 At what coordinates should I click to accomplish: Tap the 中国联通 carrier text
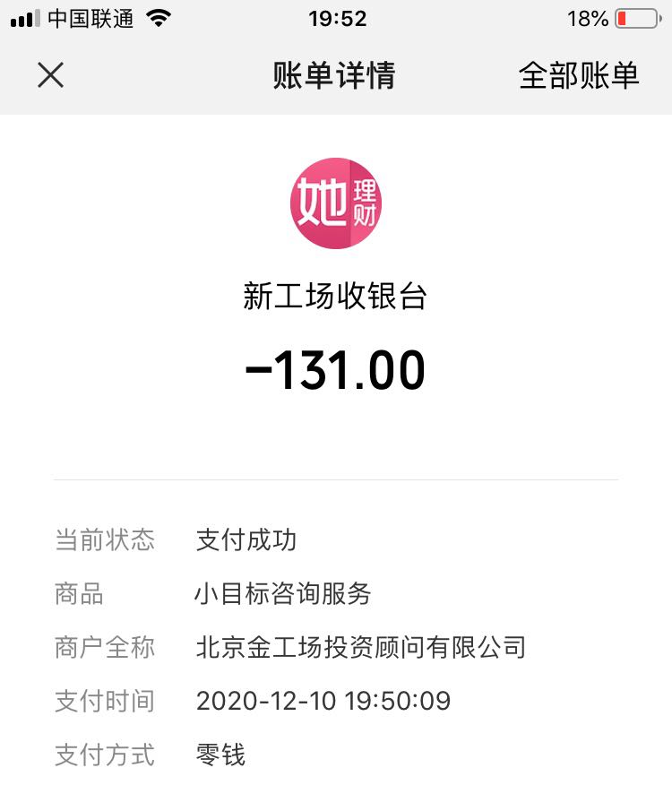coord(90,19)
